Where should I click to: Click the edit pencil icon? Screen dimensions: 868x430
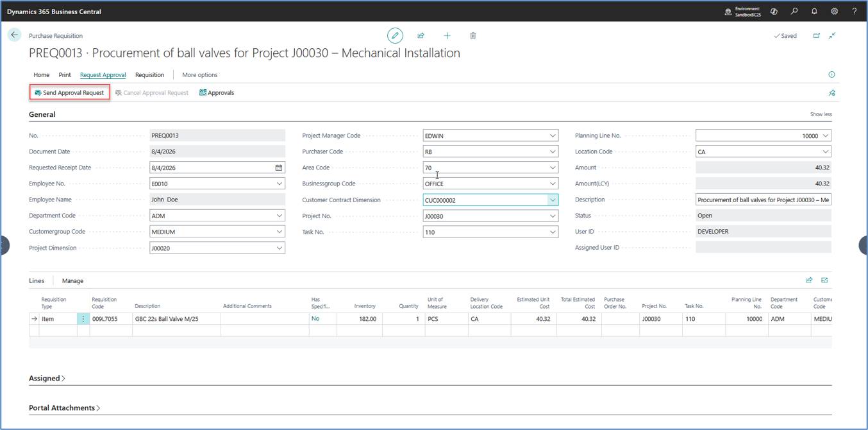tap(395, 35)
